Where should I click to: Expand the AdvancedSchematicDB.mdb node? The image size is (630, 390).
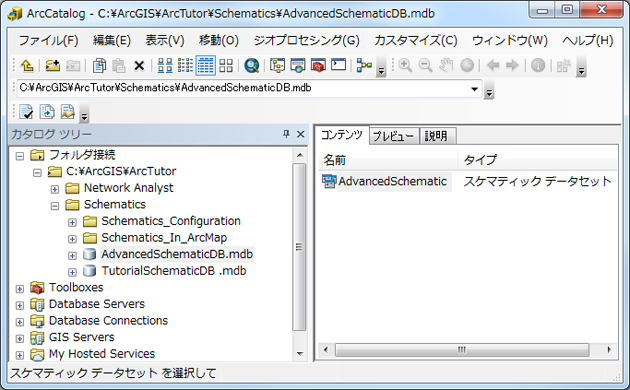click(72, 255)
